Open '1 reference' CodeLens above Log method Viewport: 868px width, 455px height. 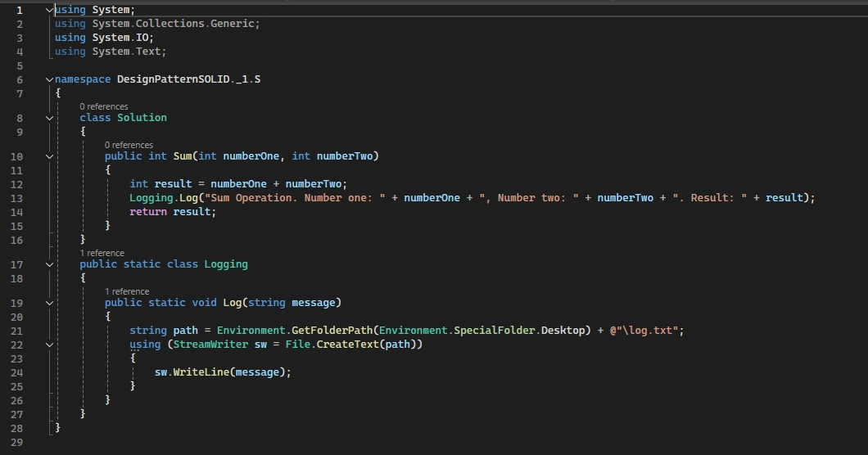click(127, 291)
